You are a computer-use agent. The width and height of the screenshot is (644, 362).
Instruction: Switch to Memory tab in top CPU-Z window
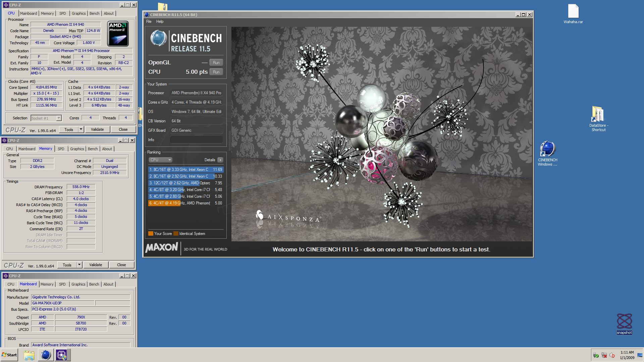point(47,13)
